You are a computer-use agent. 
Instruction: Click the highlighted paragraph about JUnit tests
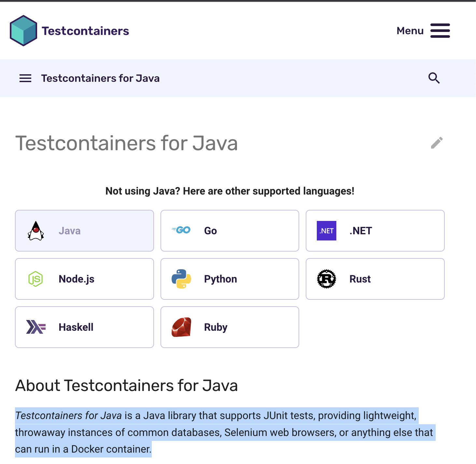tap(225, 432)
